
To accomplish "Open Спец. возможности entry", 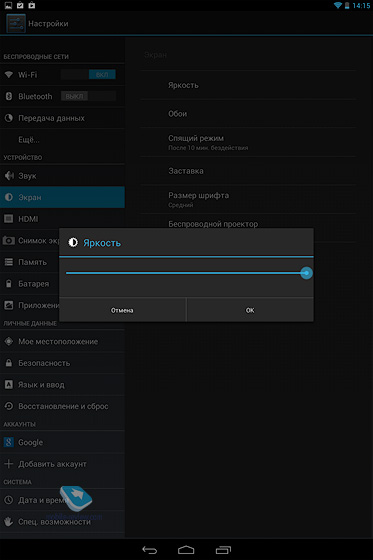I will [62, 521].
